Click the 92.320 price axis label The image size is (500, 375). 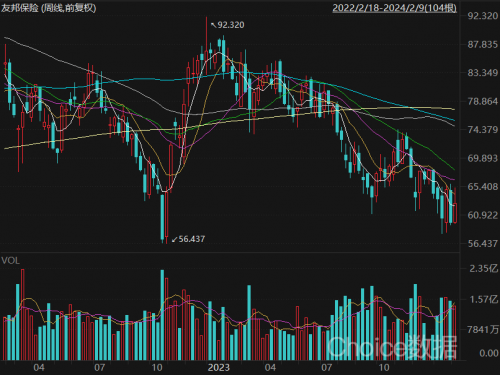483,16
